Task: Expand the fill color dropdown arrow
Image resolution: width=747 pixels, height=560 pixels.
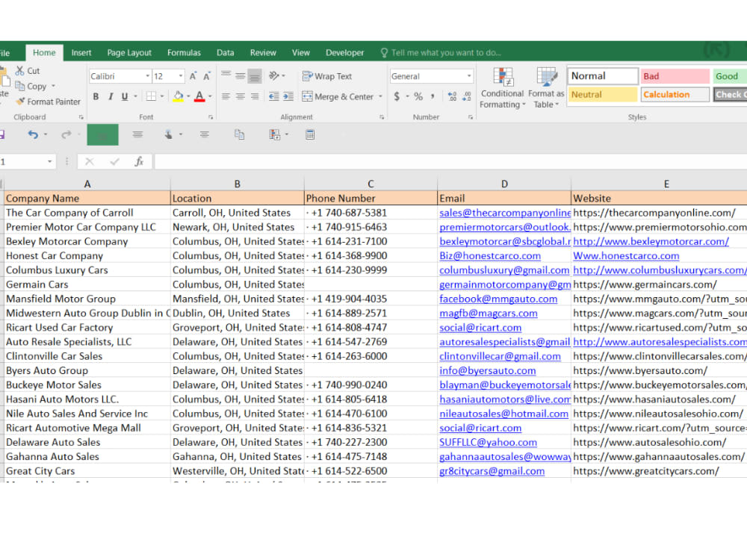Action: [x=188, y=96]
